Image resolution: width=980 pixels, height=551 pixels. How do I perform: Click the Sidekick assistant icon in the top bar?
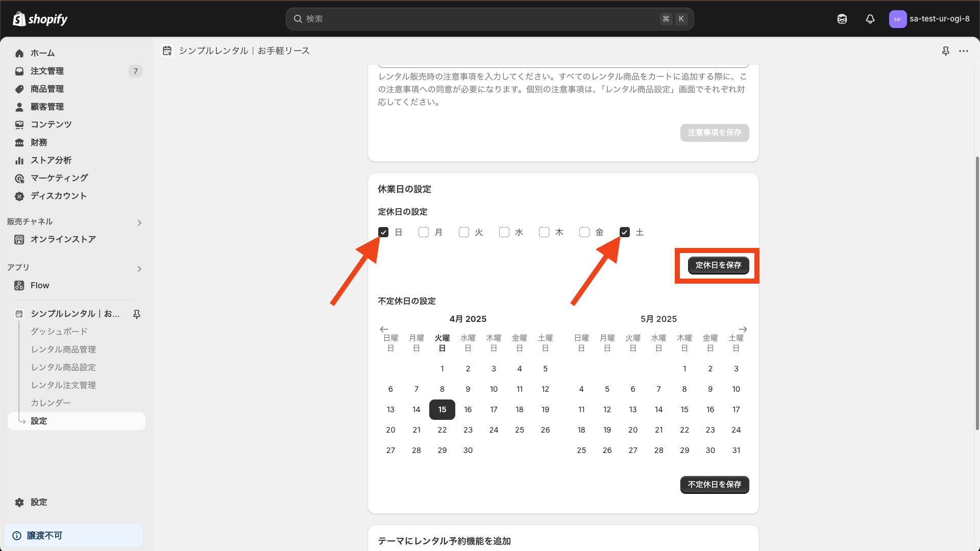click(842, 19)
